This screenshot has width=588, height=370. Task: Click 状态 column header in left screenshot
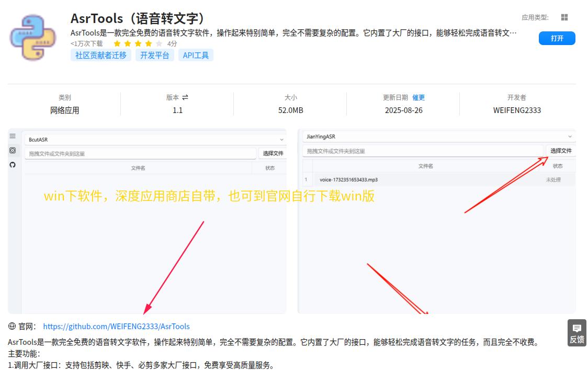[269, 168]
